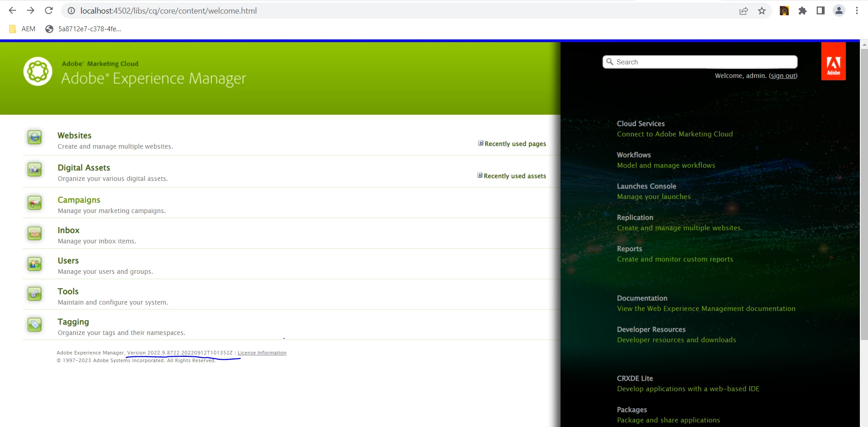This screenshot has height=427, width=868.
Task: Click the search magnifier icon
Action: pos(610,62)
